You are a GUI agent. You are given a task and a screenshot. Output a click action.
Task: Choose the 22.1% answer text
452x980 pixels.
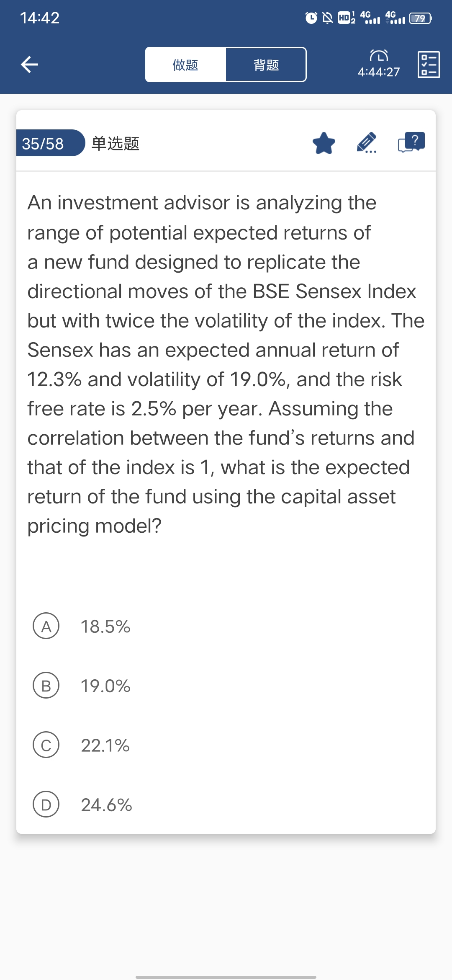[x=105, y=745]
